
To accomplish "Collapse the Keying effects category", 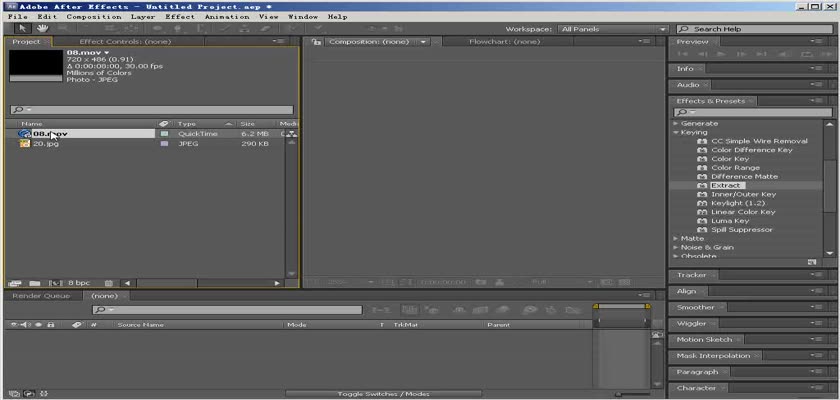I will tap(676, 132).
